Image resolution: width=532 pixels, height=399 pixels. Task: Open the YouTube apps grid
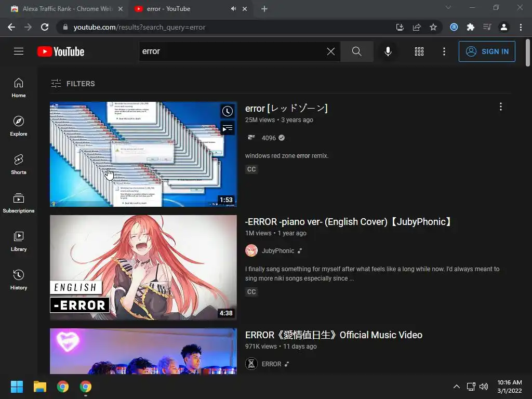[419, 51]
